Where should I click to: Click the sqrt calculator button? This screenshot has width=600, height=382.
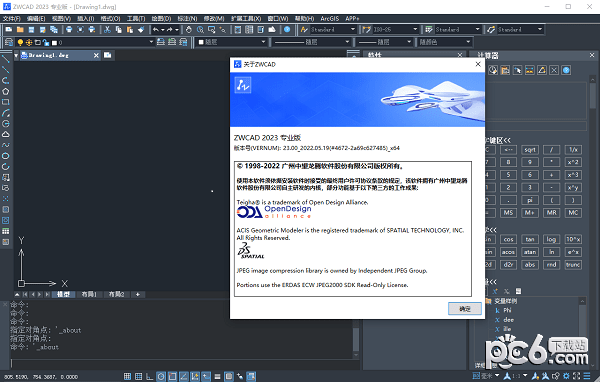point(530,150)
